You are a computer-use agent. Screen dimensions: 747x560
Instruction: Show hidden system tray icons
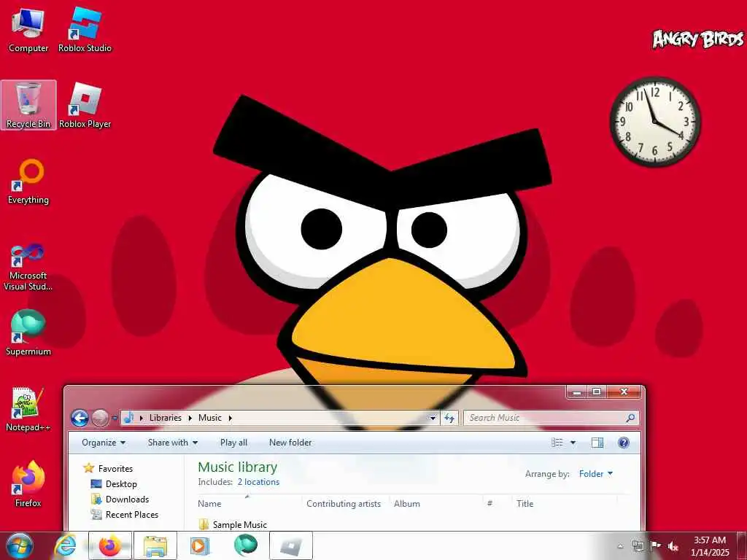tap(620, 546)
